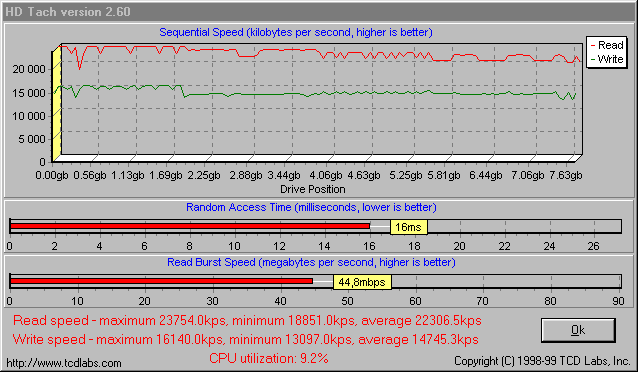The width and height of the screenshot is (638, 372).
Task: Click the Write legend entry
Action: [x=607, y=59]
